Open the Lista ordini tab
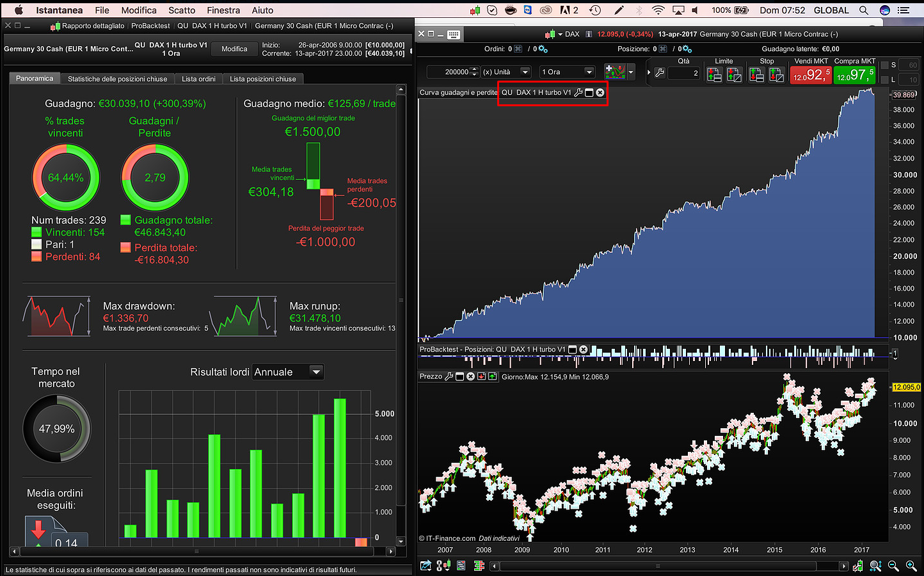The image size is (924, 576). (x=198, y=79)
